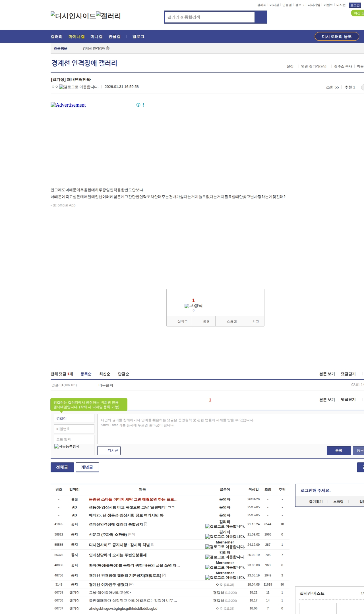The height and width of the screenshot is (614, 364).
Task: Open the gallog icon on post row 56376
Action: coord(225,557)
